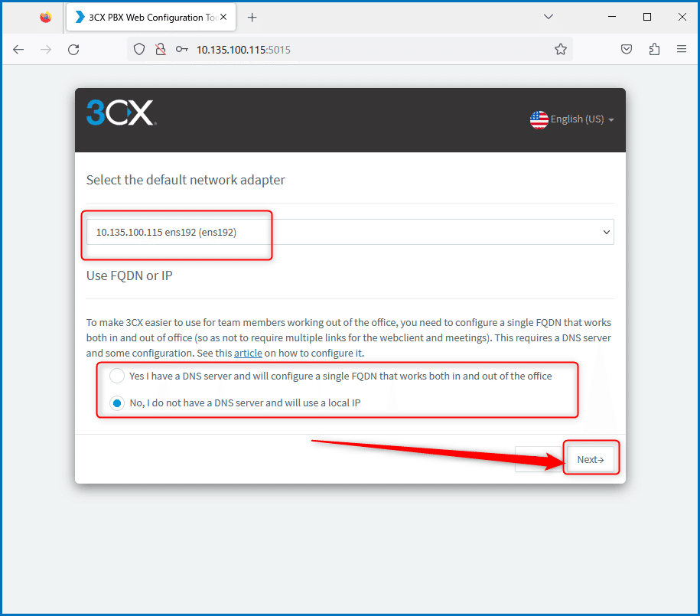Click the saved password key icon
Screen dimensions: 700x616
pos(182,49)
